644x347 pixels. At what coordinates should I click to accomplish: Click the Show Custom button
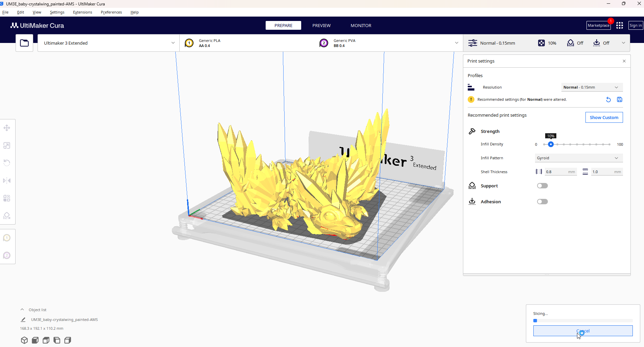tap(604, 117)
